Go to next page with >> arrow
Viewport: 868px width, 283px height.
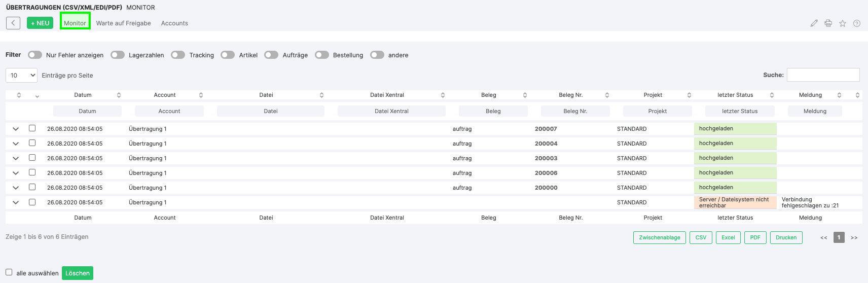pyautogui.click(x=854, y=237)
